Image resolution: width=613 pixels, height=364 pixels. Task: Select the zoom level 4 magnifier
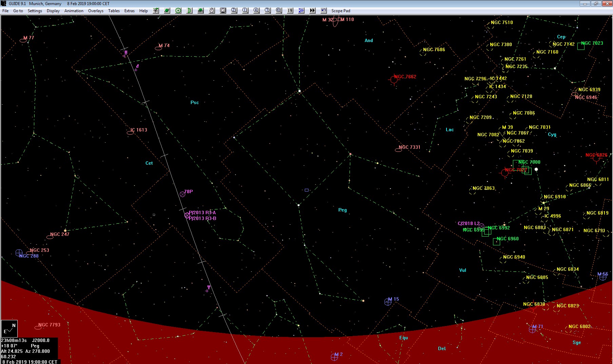pyautogui.click(x=257, y=11)
